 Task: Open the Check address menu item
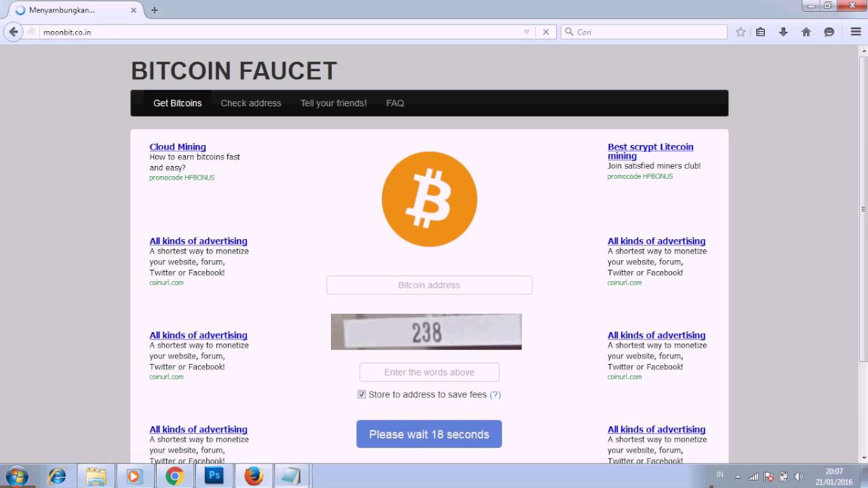pyautogui.click(x=251, y=103)
